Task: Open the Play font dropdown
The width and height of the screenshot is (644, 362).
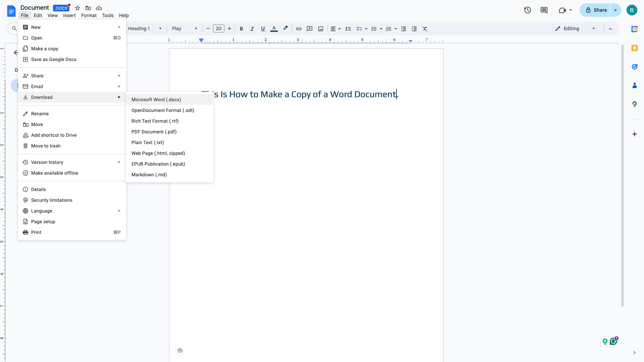Action: 184,29
